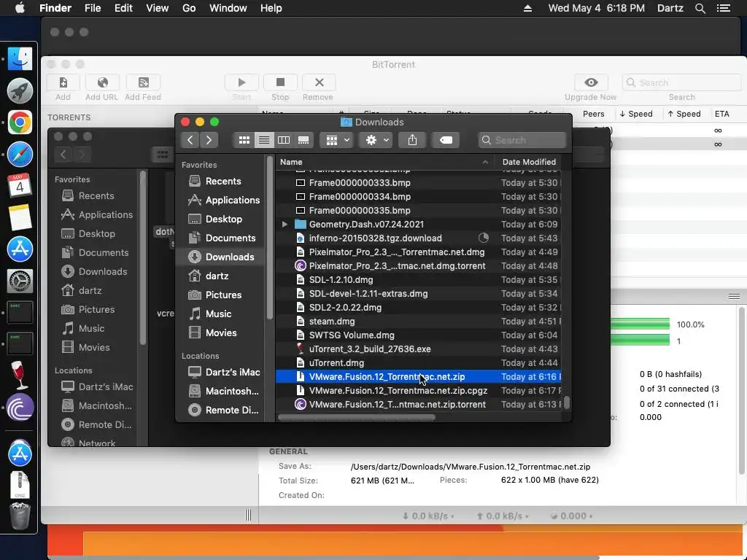747x560 pixels.
Task: Open Launchpad rocket icon in Dock
Action: pyautogui.click(x=20, y=90)
